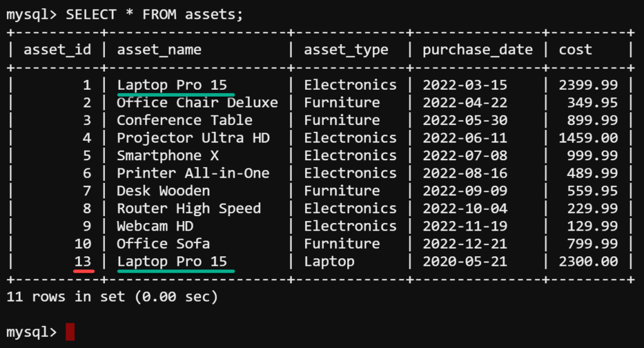Click the Webcam HD cell
644x348 pixels.
(155, 226)
